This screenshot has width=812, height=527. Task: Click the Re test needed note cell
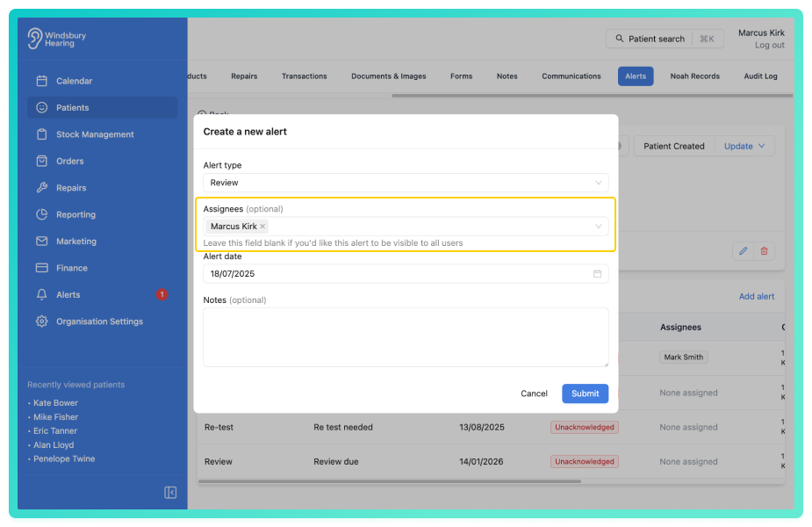point(343,427)
